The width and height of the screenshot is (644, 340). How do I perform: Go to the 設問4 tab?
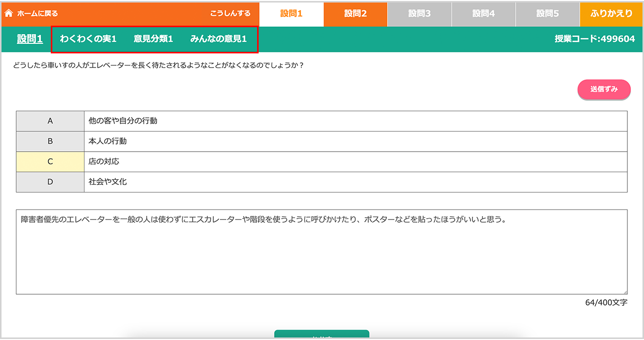click(484, 14)
